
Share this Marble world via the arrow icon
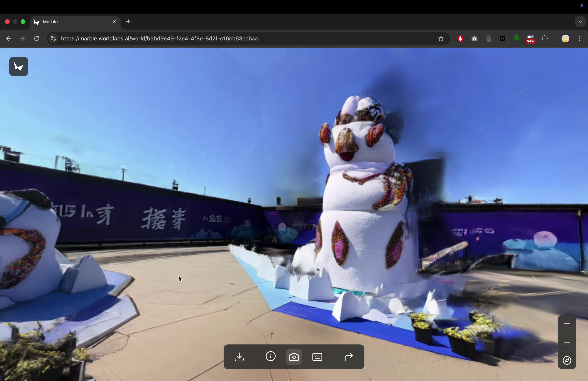[348, 357]
